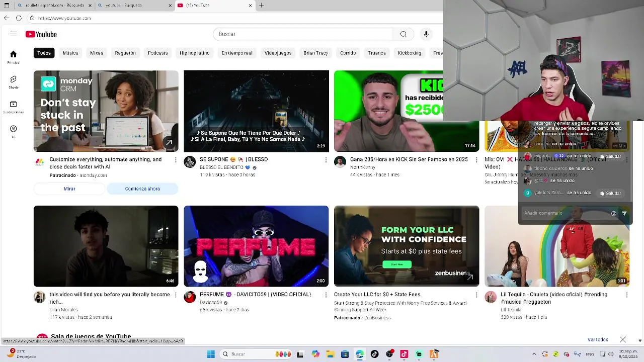Viewport: 644px width, 362px height.
Task: Open Shorts in the sidebar
Action: click(14, 82)
